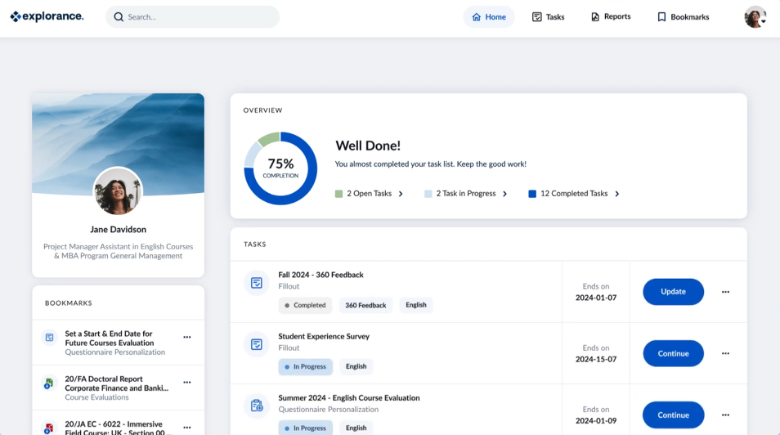
Task: Click the Set a Start & End Date bookmark icon
Action: (x=49, y=337)
